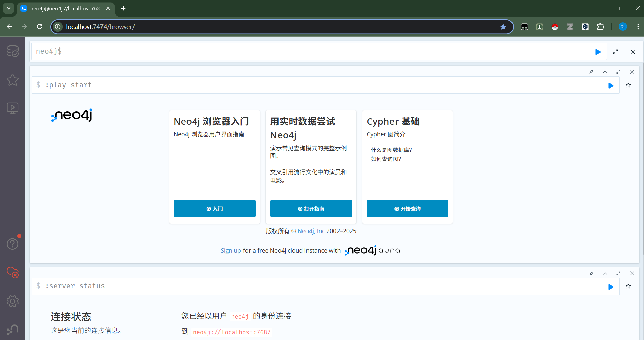Image resolution: width=644 pixels, height=340 pixels.
Task: Open the About Neo4j sidebar icon
Action: click(x=12, y=329)
